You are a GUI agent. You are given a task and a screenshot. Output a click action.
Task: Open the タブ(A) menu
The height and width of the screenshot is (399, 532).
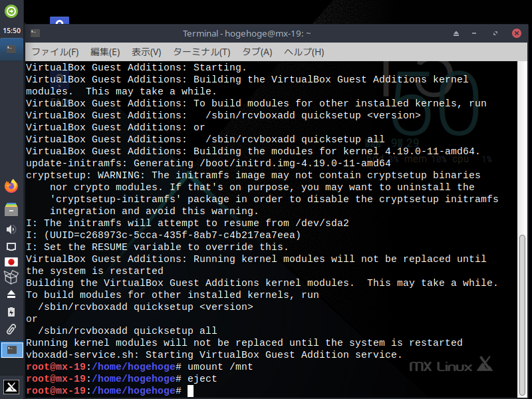(x=257, y=52)
